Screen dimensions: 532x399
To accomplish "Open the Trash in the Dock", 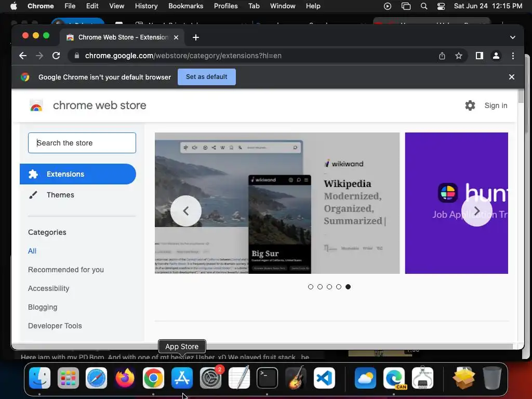I will [492, 378].
